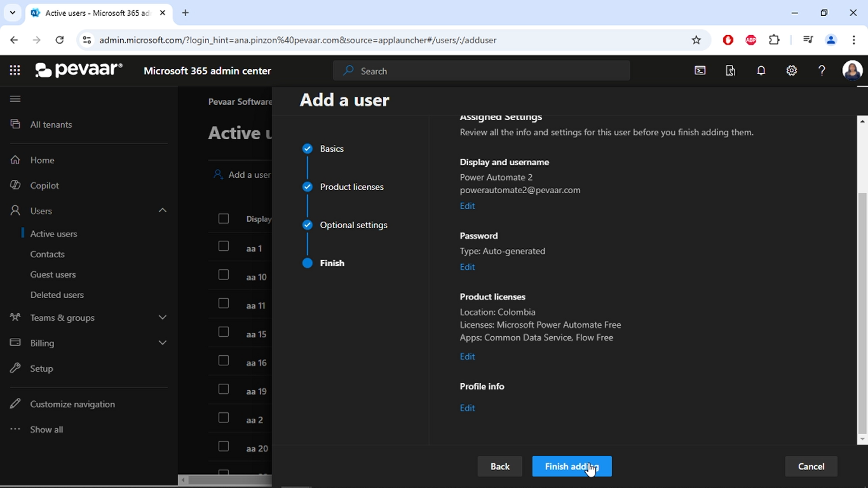The height and width of the screenshot is (488, 868).
Task: Check the box for user aa 16
Action: coord(224,360)
